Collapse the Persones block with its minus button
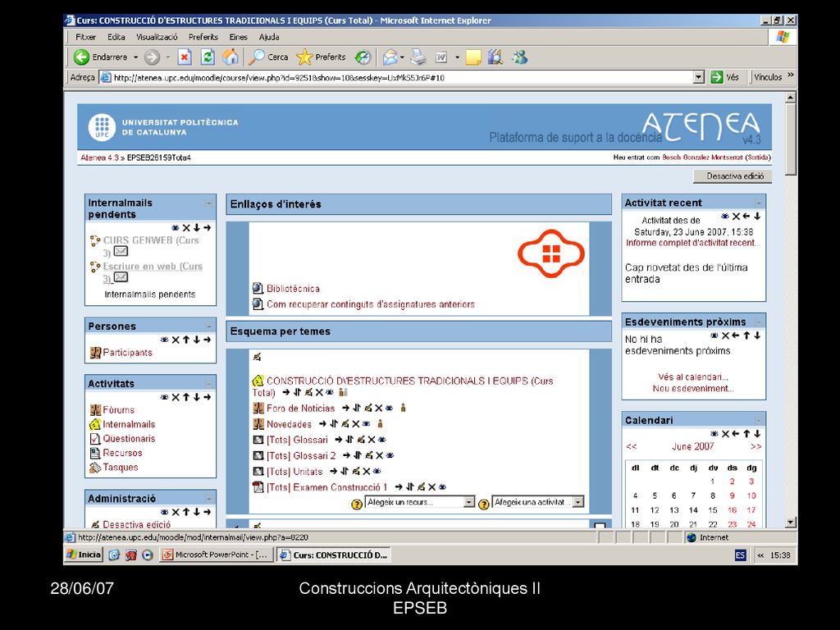This screenshot has width=840, height=630. tap(209, 326)
